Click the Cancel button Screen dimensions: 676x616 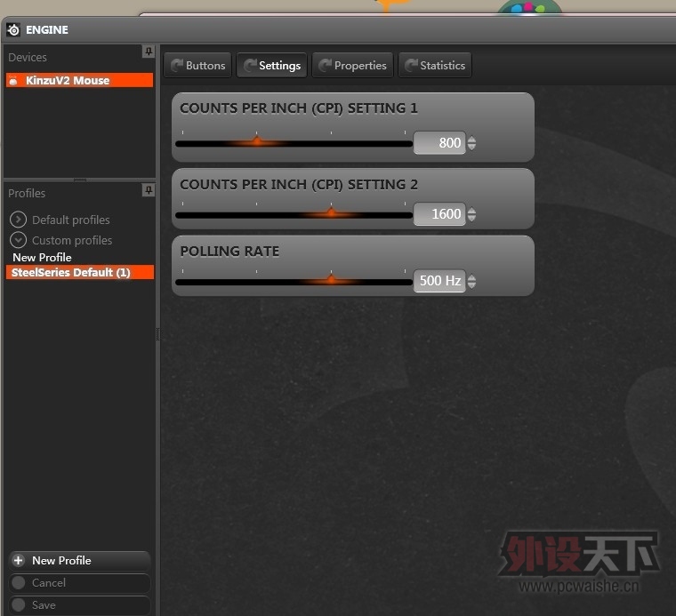pos(79,583)
